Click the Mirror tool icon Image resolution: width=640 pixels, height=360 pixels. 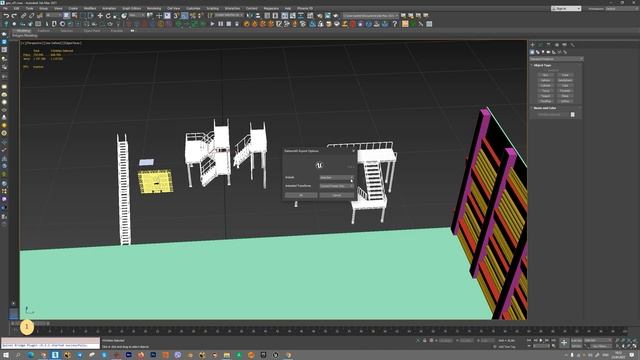pyautogui.click(x=250, y=16)
